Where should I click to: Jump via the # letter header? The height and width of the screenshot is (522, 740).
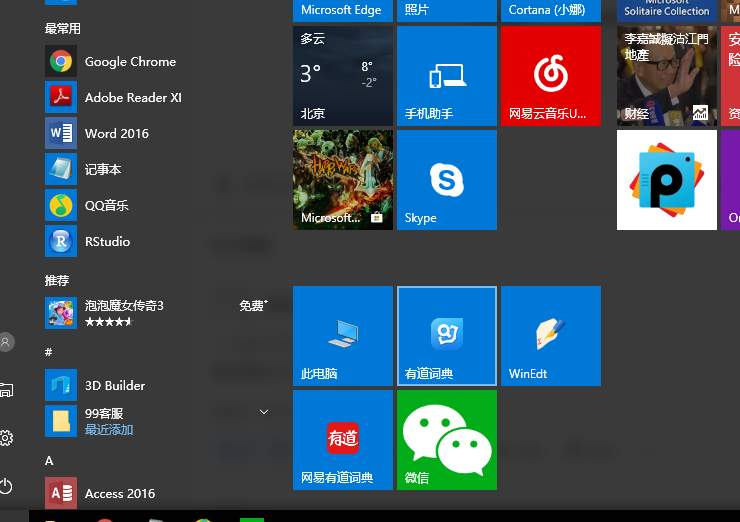click(x=49, y=352)
